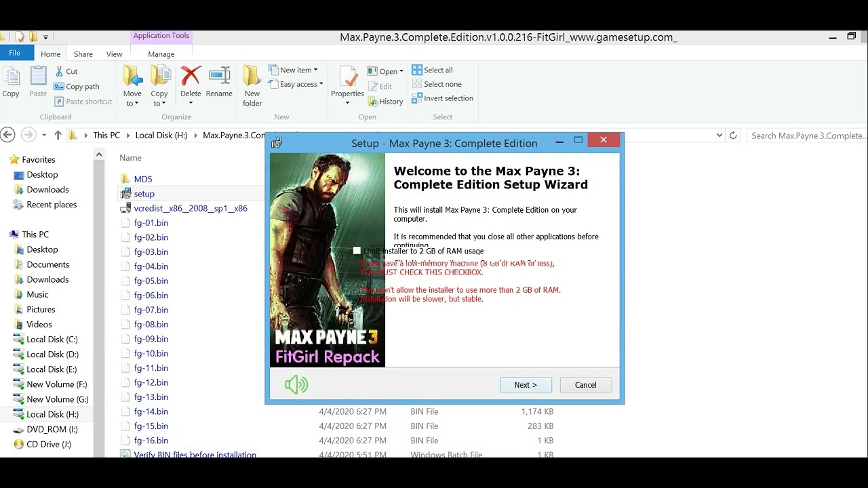Screen dimensions: 868x488
Task: Click the Name column header
Action: click(130, 158)
